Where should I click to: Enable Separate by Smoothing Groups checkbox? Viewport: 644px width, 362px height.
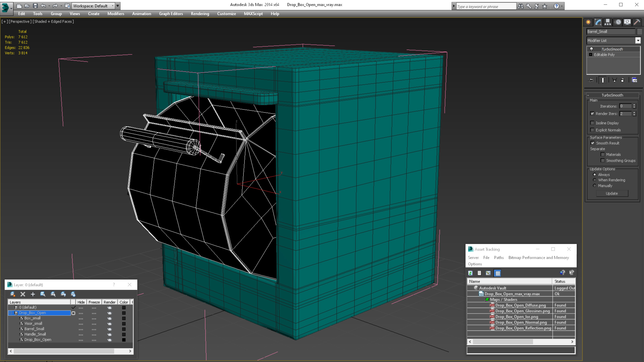pyautogui.click(x=602, y=160)
